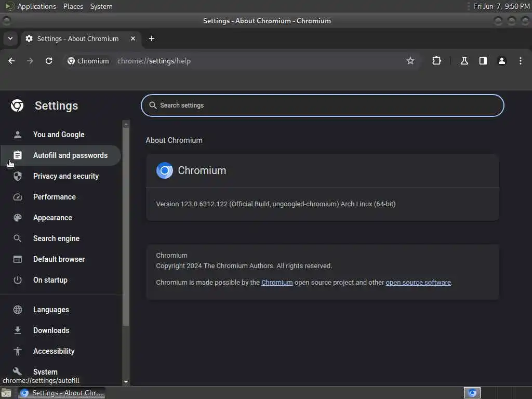532x399 pixels.
Task: Toggle the side panel icon
Action: pos(483,61)
